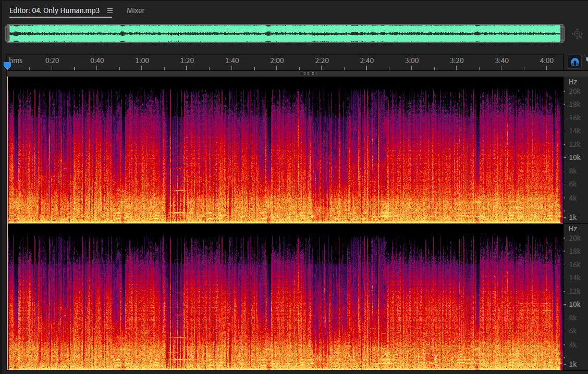The width and height of the screenshot is (588, 374).
Task: Click the 0:20 mark on the time ruler
Action: point(52,60)
